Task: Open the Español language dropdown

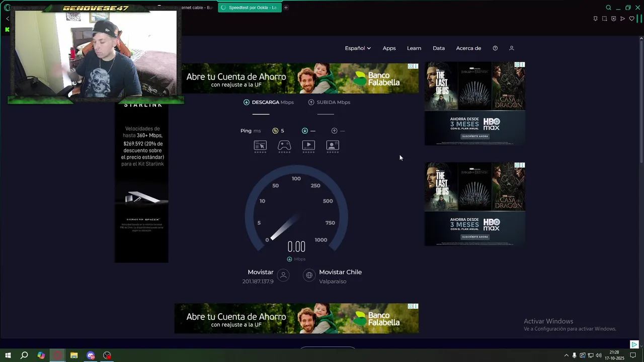Action: pos(358,48)
